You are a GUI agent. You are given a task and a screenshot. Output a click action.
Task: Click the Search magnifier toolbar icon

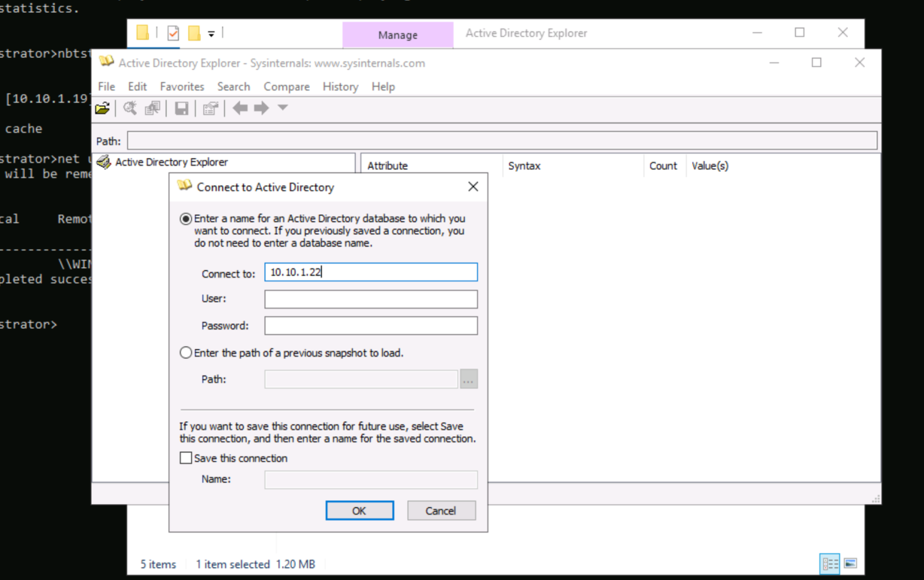pyautogui.click(x=130, y=108)
